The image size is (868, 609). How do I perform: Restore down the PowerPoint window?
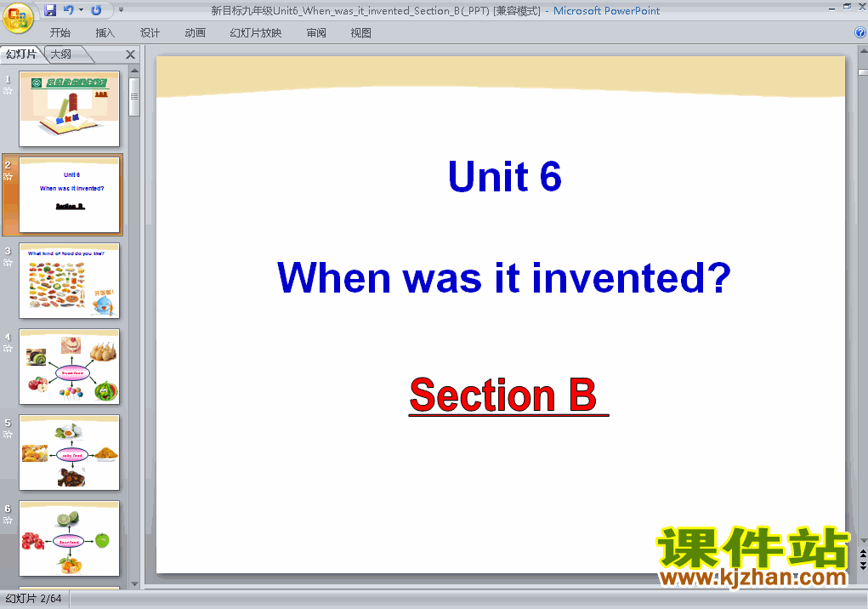pyautogui.click(x=847, y=8)
